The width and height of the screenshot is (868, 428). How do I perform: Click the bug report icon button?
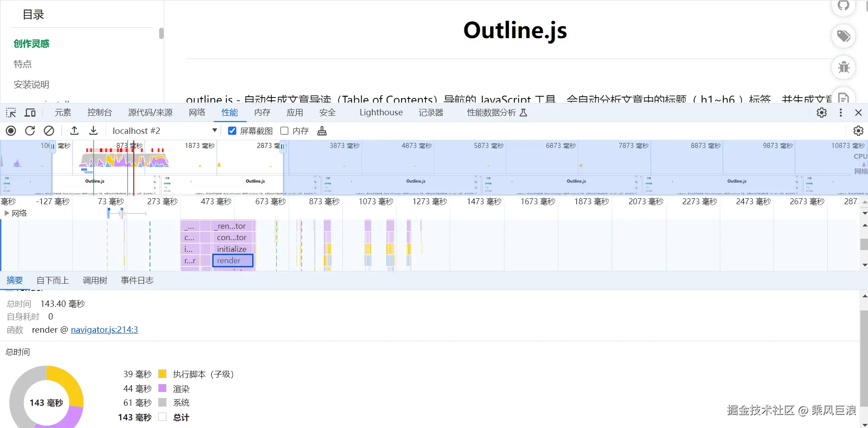click(844, 67)
